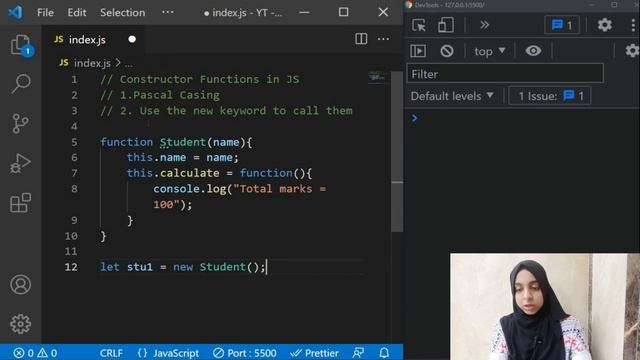The height and width of the screenshot is (360, 640).
Task: Click 'let stu1' on line 12
Action: [126, 267]
